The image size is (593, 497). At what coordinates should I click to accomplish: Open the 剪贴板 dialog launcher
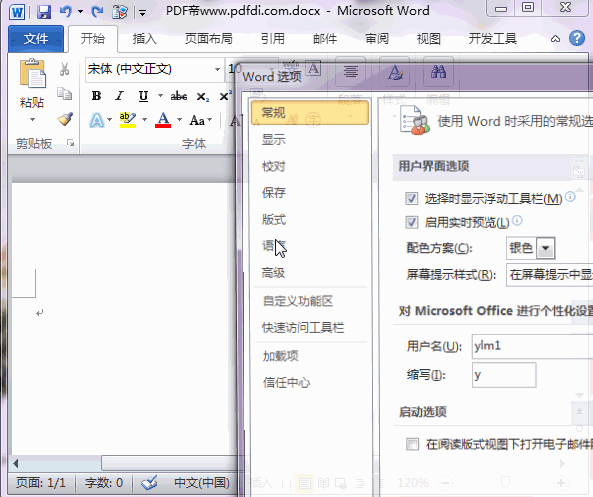click(71, 143)
